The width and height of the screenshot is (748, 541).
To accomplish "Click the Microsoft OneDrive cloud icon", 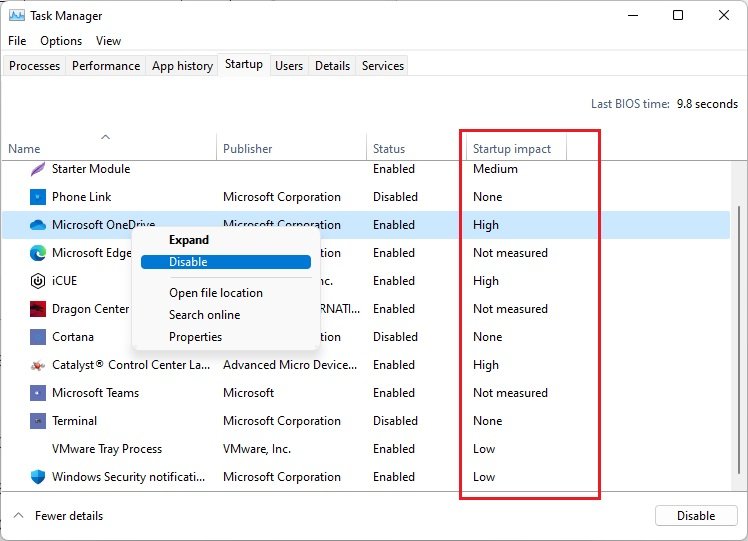I will click(38, 225).
